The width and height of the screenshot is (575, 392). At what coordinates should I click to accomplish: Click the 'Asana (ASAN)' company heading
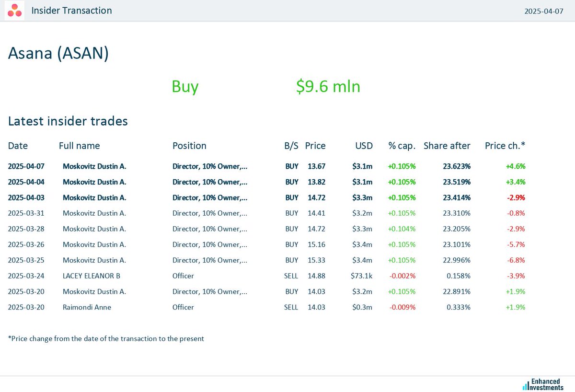click(x=58, y=53)
